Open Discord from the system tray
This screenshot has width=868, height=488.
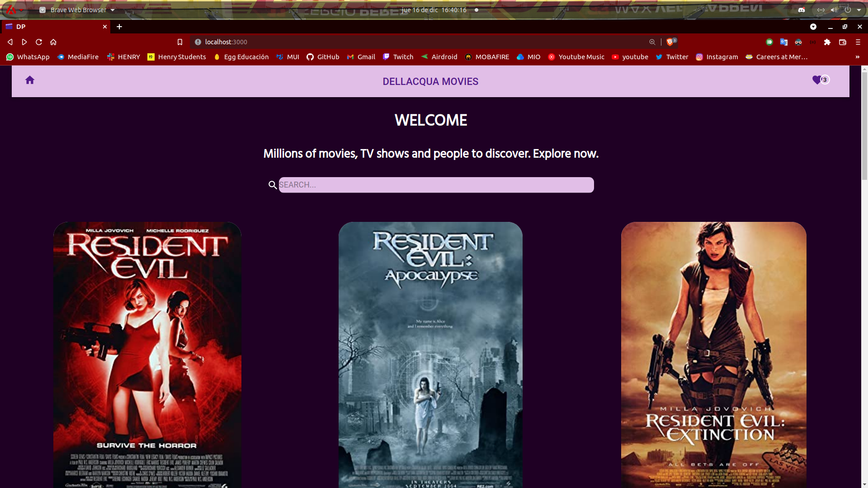(x=802, y=9)
